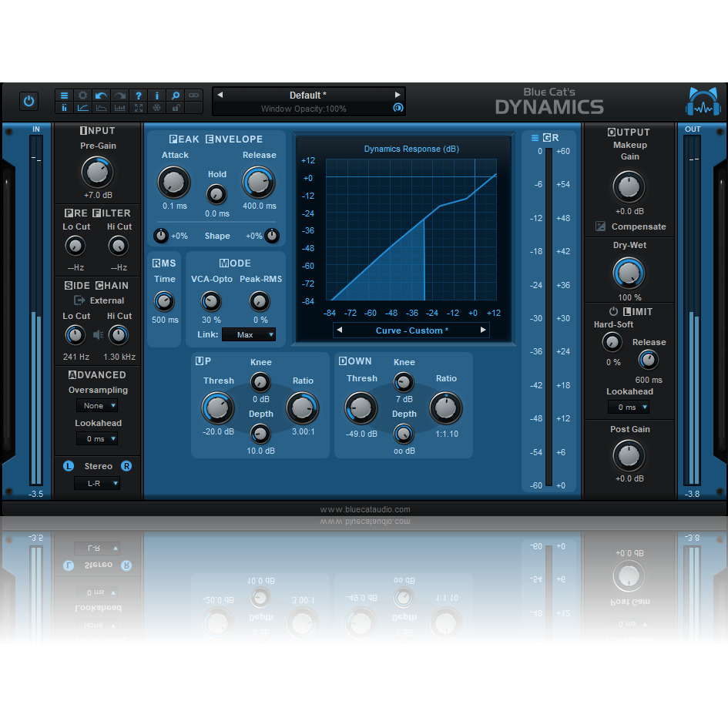The image size is (728, 728).
Task: Open the Lookahead dropdown under Advanced
Action: click(98, 438)
